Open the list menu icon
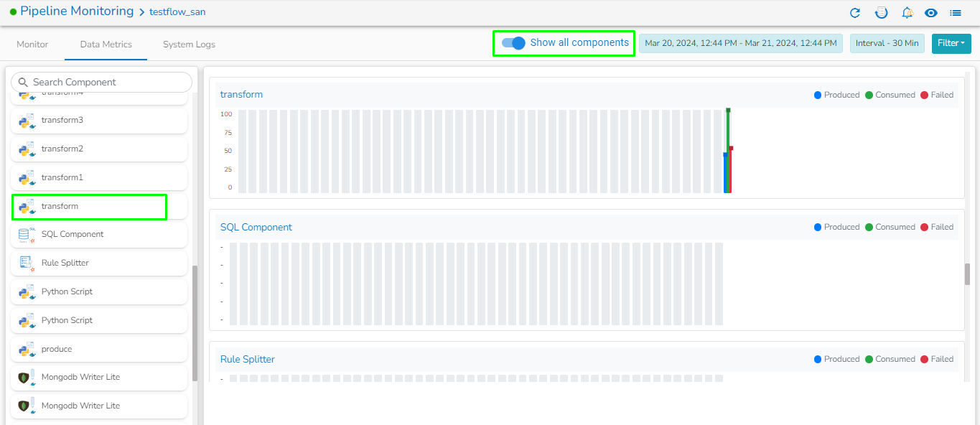This screenshot has width=980, height=425. click(956, 13)
